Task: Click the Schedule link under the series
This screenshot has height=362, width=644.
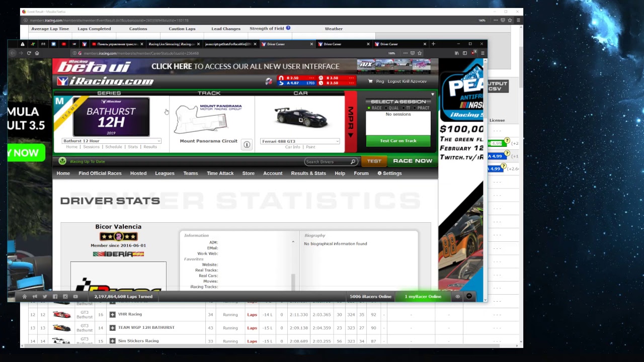Action: (114, 147)
